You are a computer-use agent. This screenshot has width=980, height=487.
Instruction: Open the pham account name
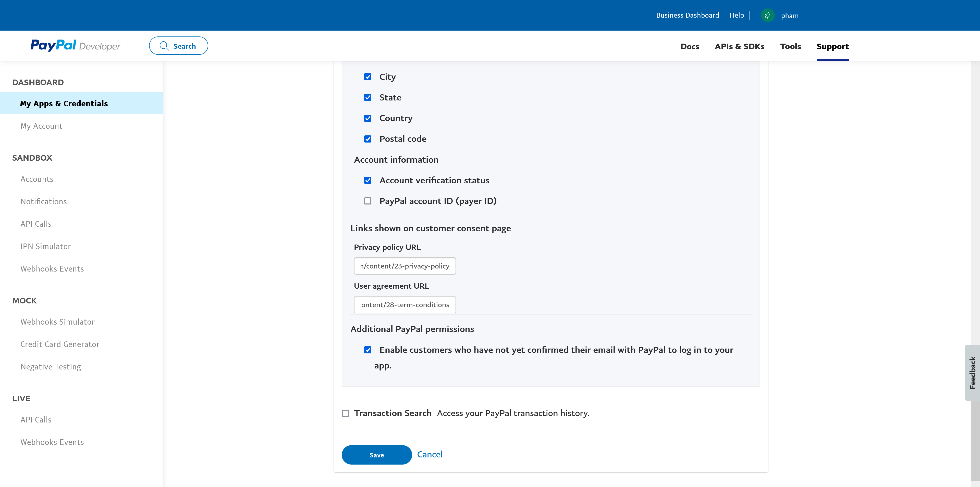pos(790,16)
